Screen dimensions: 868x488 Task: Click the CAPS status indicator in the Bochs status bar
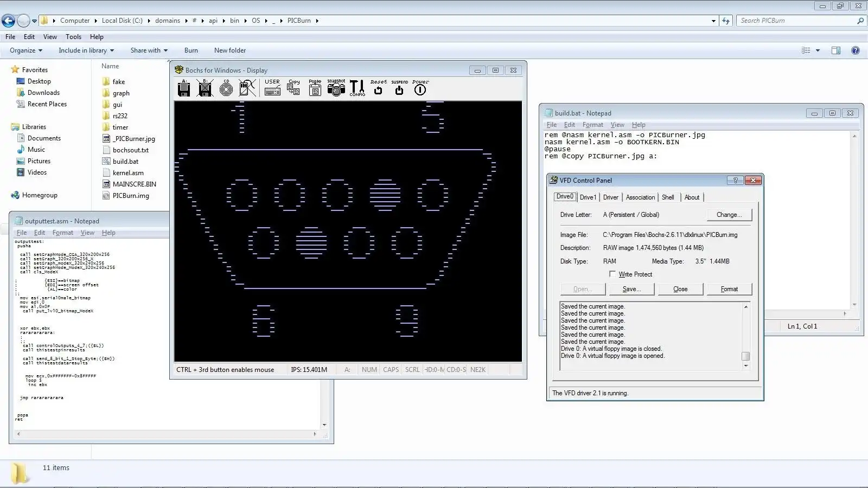pos(391,370)
